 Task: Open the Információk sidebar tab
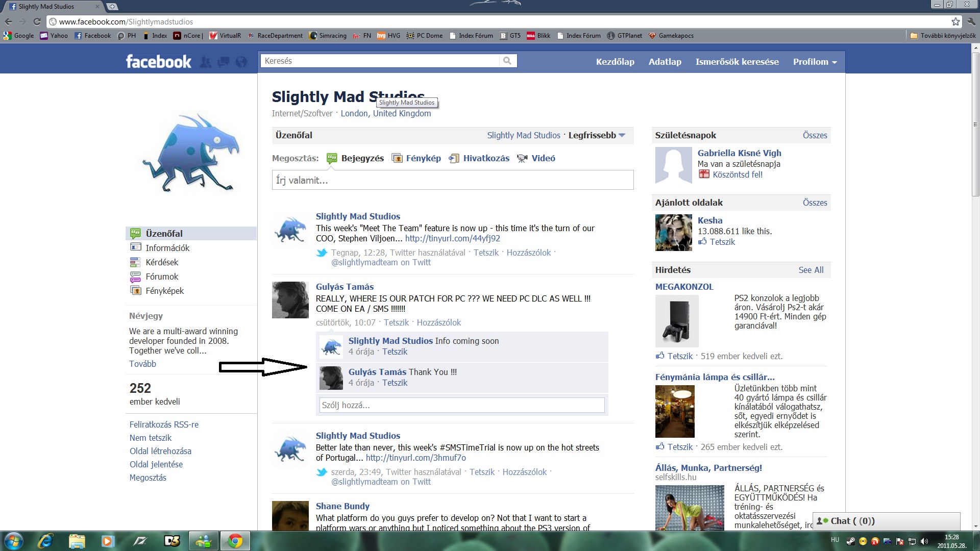[167, 248]
